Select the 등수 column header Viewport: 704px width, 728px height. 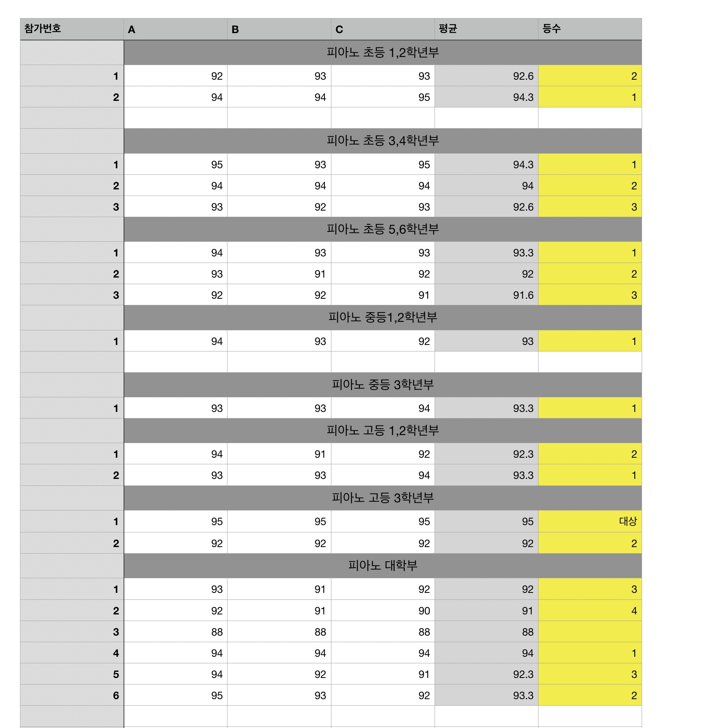coord(590,29)
